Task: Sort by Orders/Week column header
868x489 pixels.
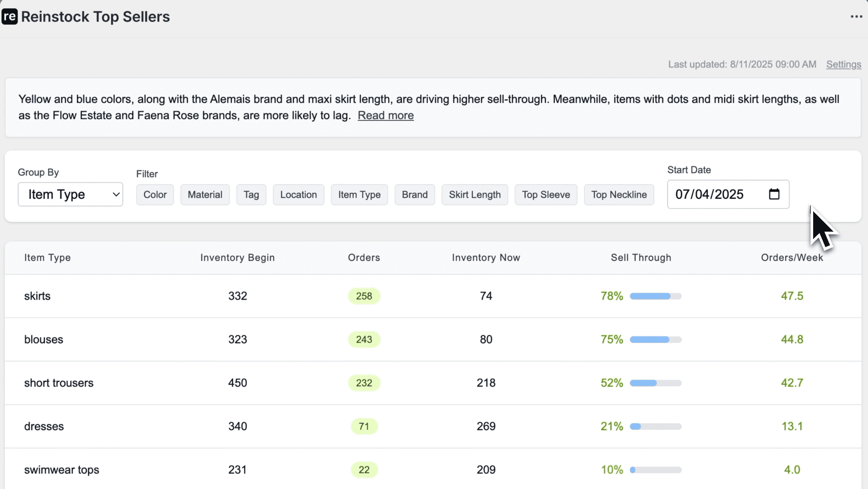Action: tap(792, 258)
